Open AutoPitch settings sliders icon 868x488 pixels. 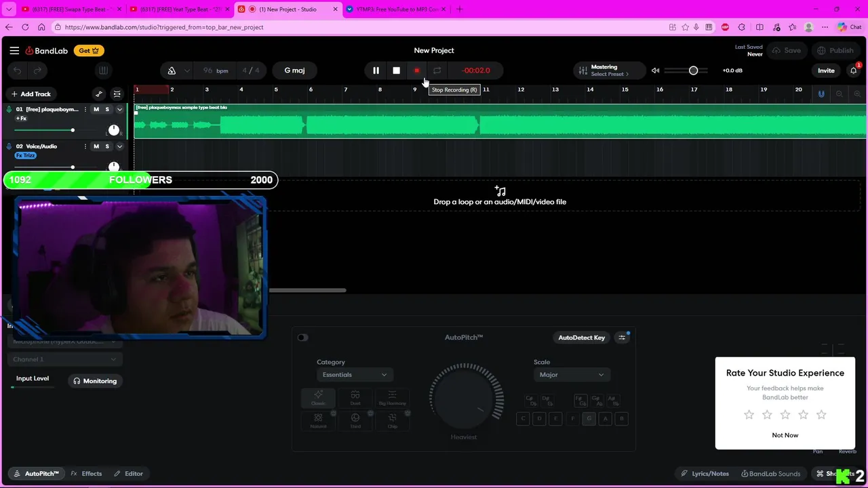(622, 338)
